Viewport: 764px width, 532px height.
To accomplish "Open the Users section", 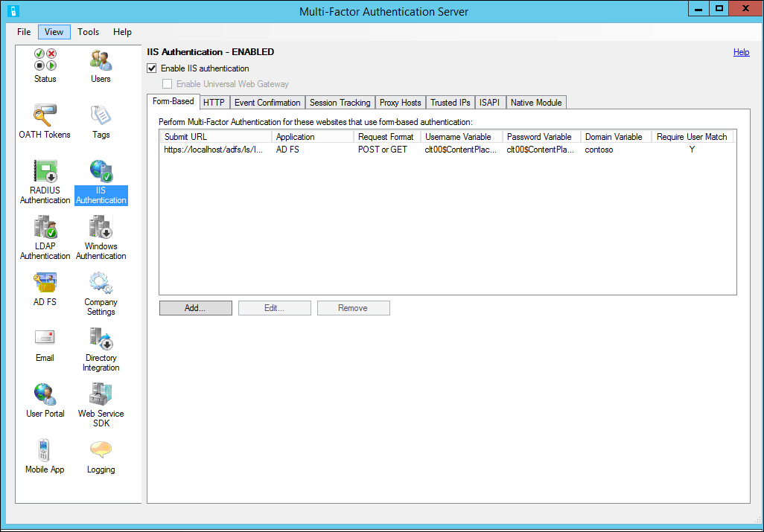I will pos(101,65).
